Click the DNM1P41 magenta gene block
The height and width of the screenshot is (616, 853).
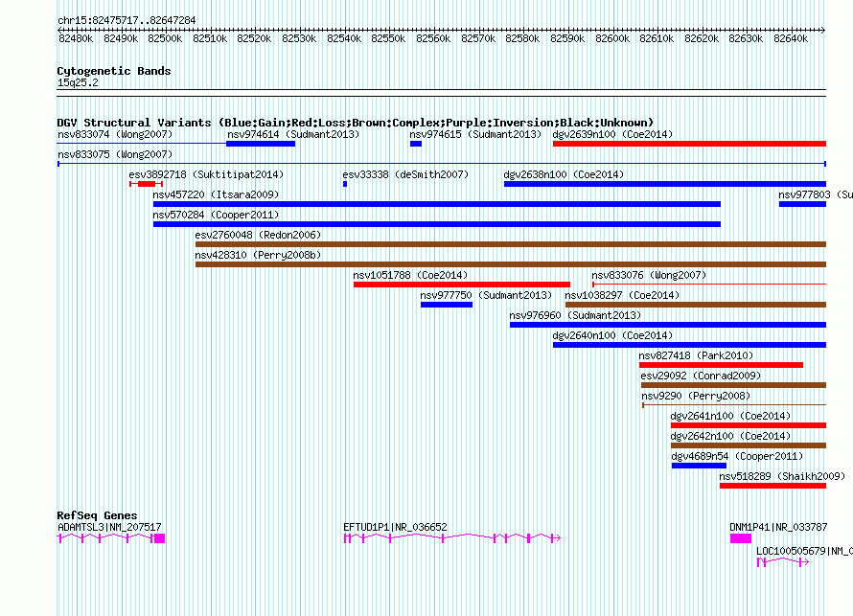tap(741, 538)
